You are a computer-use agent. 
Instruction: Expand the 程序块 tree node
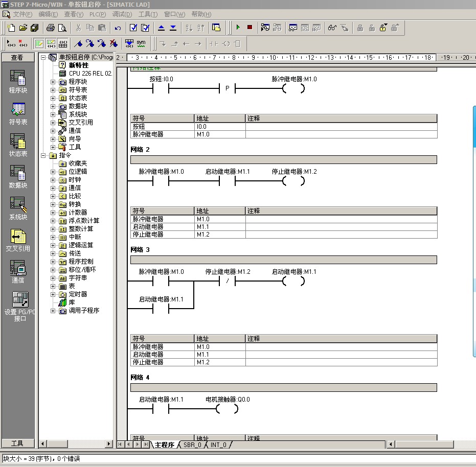[x=53, y=82]
